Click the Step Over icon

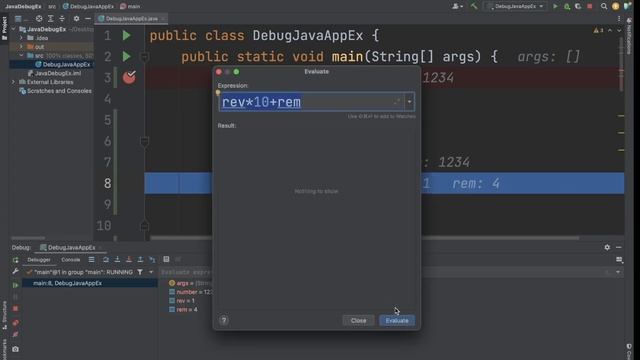click(x=106, y=260)
